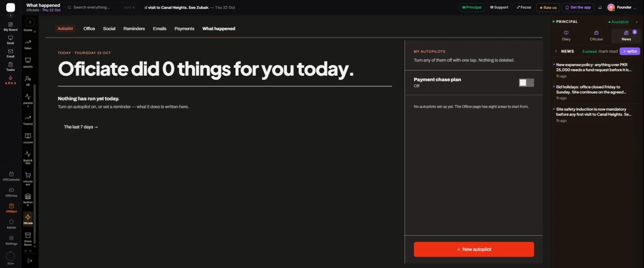
Task: Click the write news button
Action: click(630, 51)
